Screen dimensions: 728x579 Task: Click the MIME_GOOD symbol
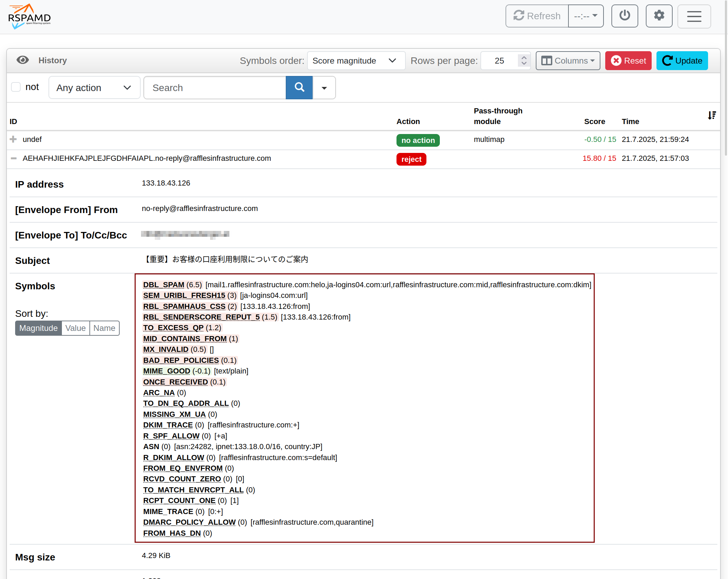167,371
